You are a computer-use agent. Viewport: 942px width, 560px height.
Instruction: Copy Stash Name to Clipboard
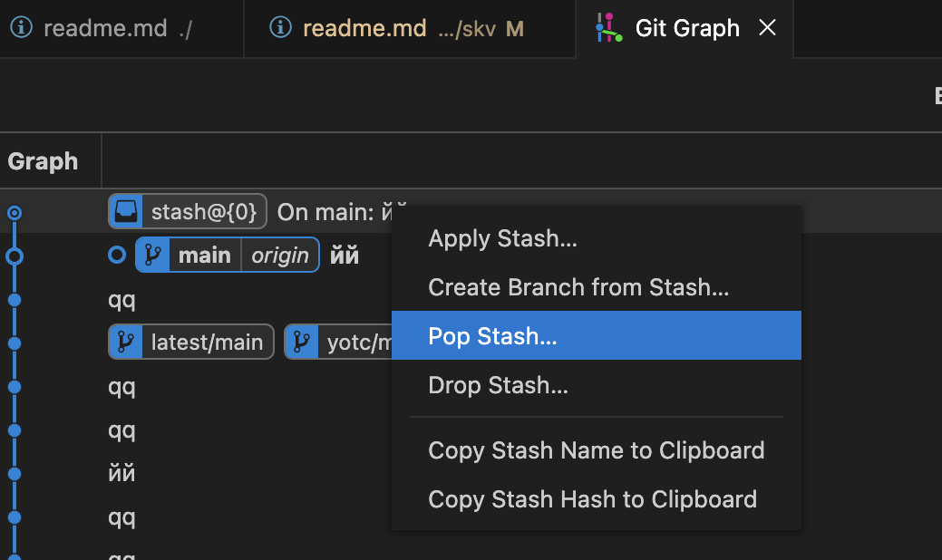(596, 450)
